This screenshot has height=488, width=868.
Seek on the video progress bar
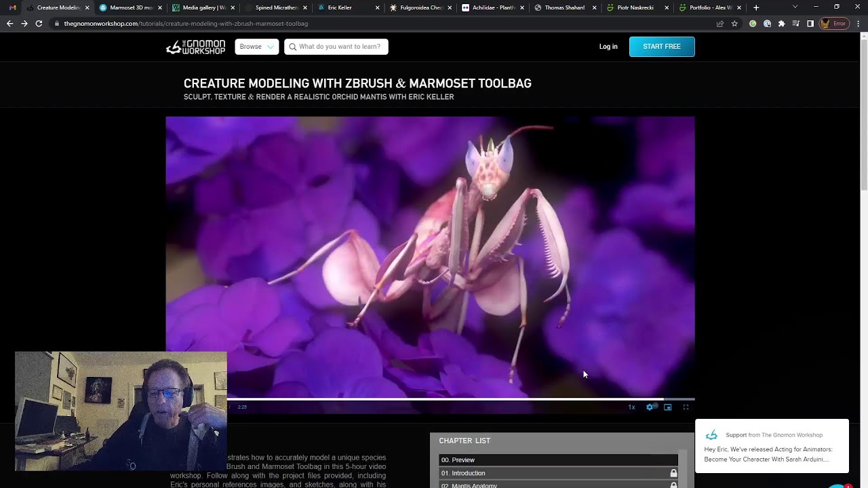[461, 399]
